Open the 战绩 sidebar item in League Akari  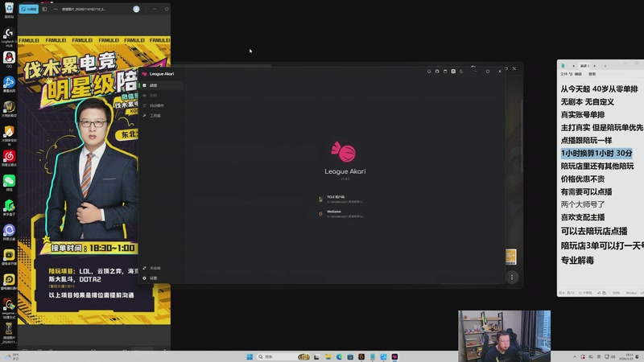click(161, 85)
